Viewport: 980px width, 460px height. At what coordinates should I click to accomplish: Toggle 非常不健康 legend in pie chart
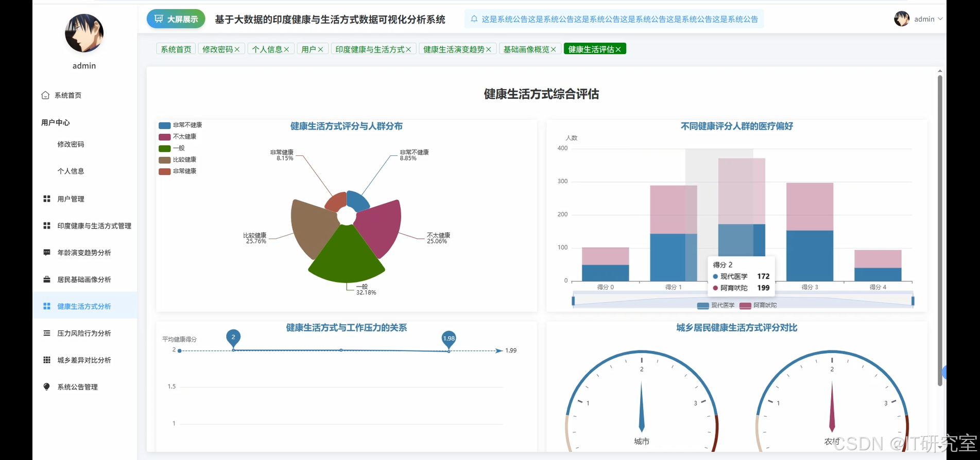point(180,125)
